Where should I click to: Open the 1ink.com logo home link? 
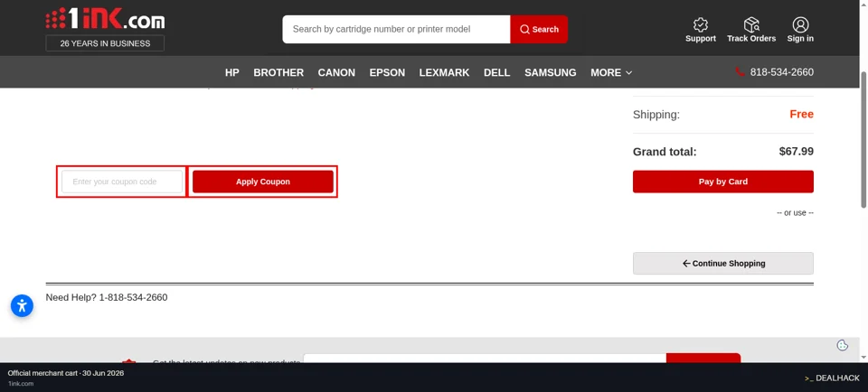click(105, 20)
